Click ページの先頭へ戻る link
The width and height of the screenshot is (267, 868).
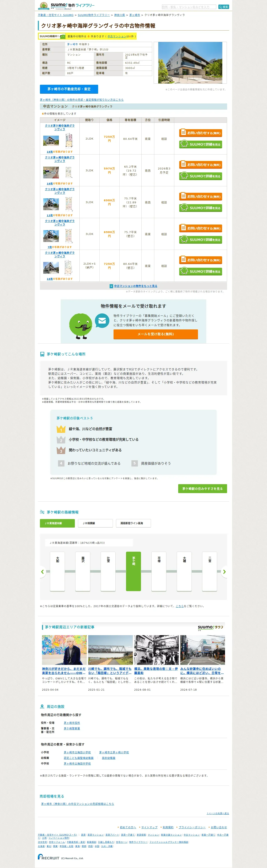pos(218,813)
